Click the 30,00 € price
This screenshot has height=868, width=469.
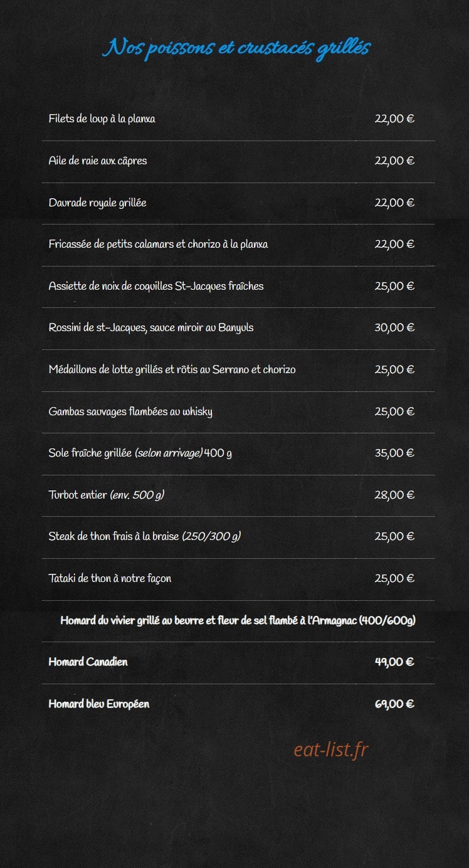pyautogui.click(x=394, y=327)
